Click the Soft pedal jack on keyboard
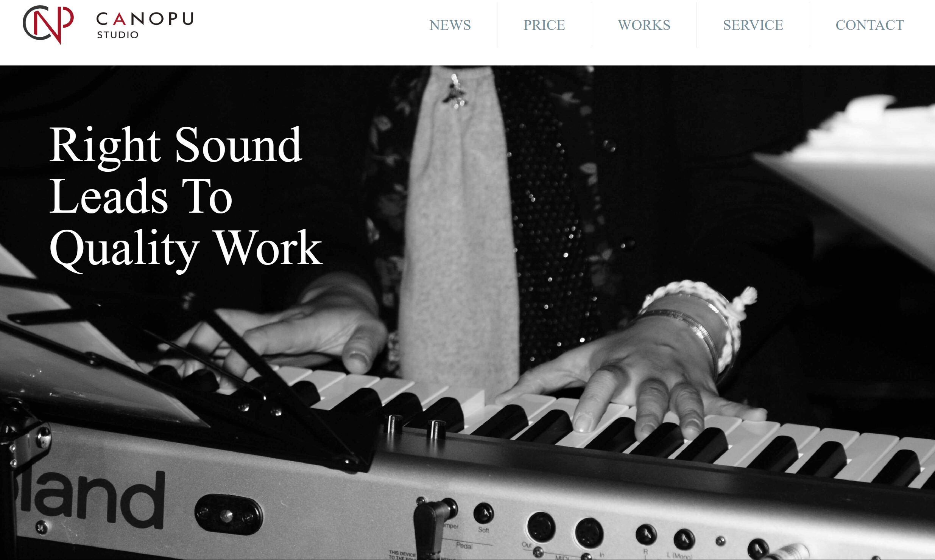Image resolution: width=935 pixels, height=560 pixels. click(483, 513)
